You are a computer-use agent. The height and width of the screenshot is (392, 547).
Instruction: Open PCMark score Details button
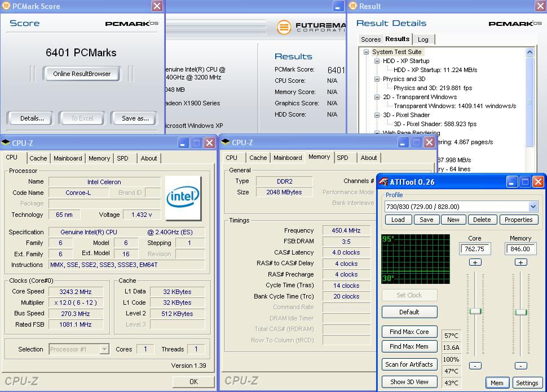click(32, 118)
